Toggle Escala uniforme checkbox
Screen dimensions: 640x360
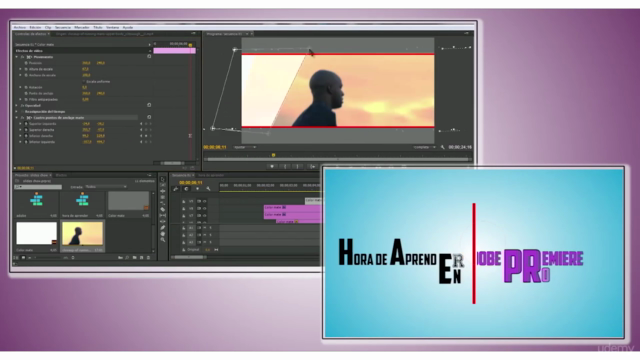[x=84, y=82]
